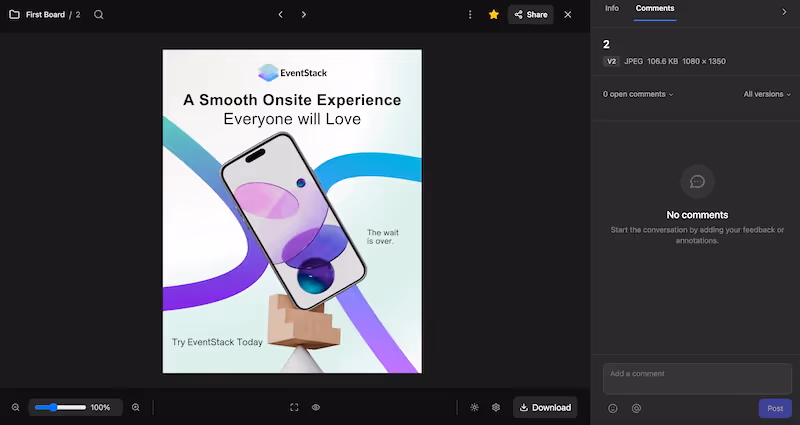Image resolution: width=800 pixels, height=425 pixels.
Task: Select the Comments tab
Action: (x=655, y=8)
